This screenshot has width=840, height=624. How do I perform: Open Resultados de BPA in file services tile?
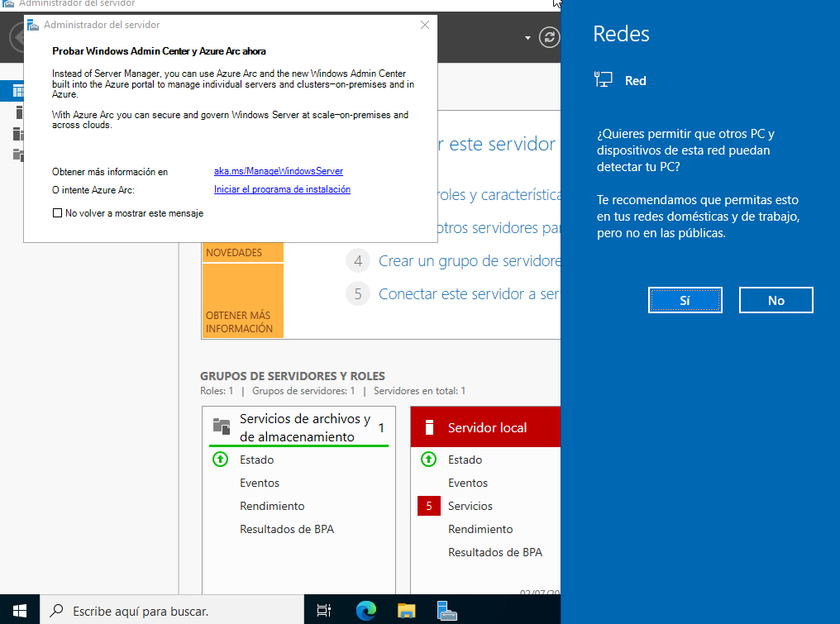[x=287, y=529]
